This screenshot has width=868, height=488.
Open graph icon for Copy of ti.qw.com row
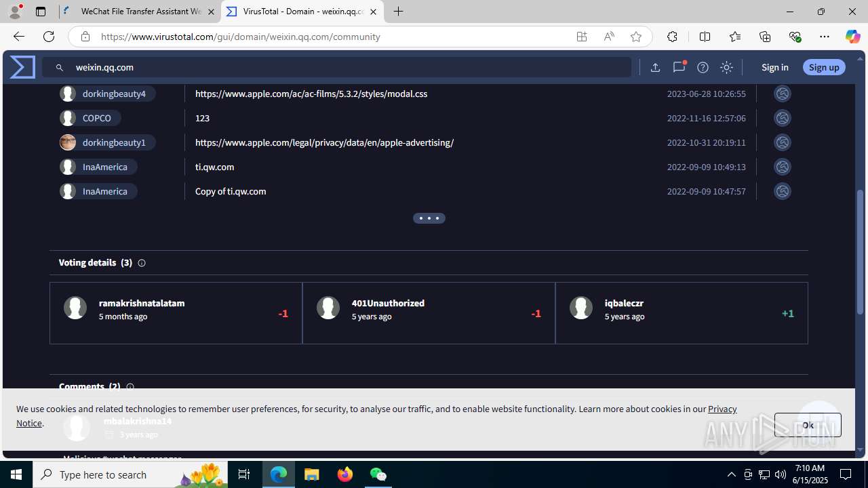783,191
